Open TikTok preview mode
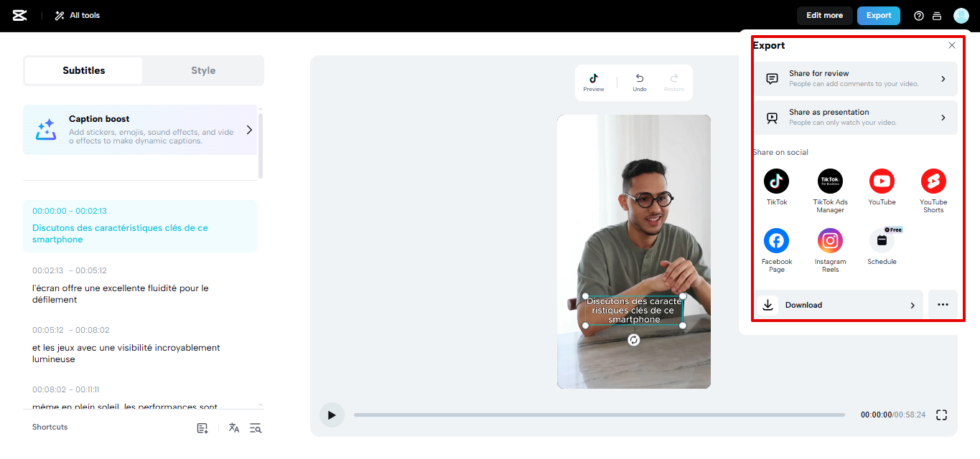Image resolution: width=980 pixels, height=459 pixels. click(593, 80)
